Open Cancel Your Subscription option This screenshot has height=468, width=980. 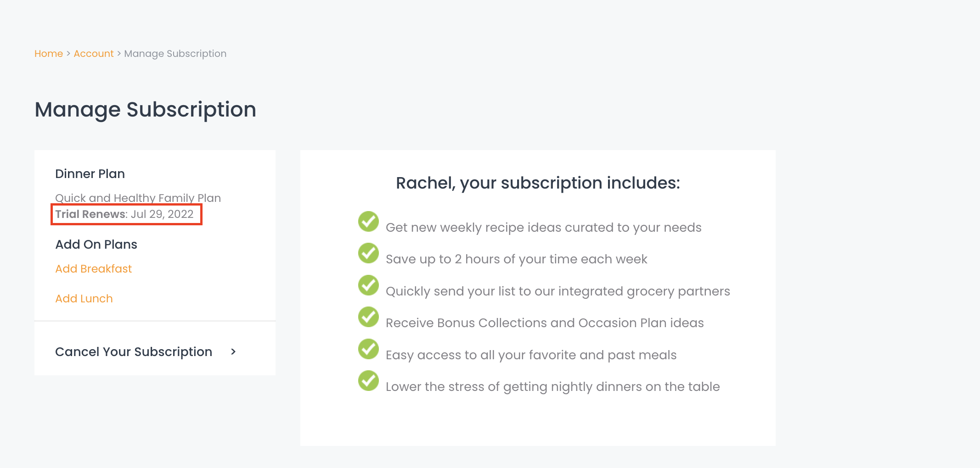tap(134, 352)
